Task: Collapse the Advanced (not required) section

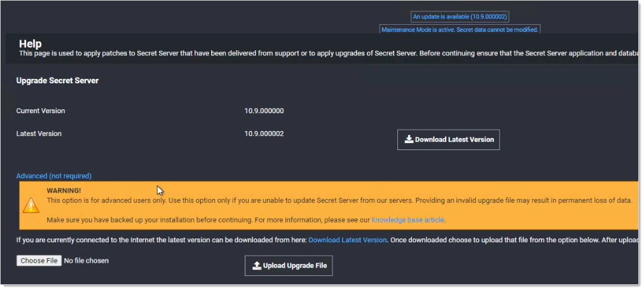Action: pyautogui.click(x=54, y=176)
